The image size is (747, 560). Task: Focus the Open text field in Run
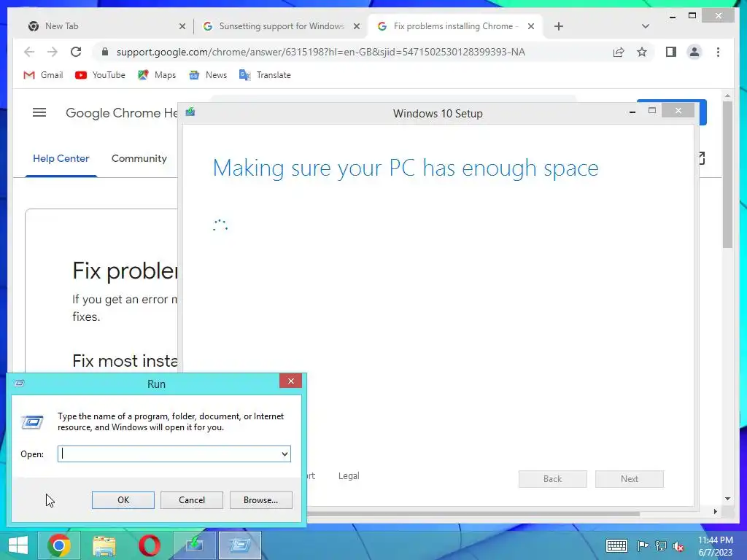click(x=169, y=454)
